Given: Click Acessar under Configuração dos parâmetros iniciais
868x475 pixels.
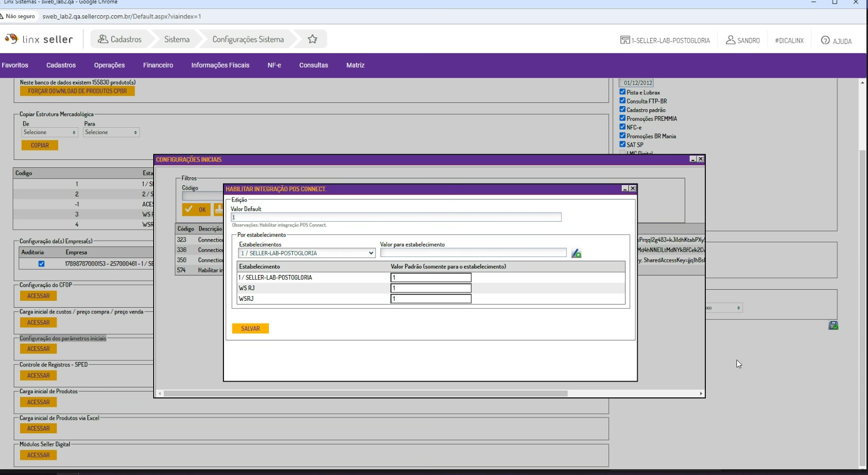Looking at the screenshot, I should pos(39,349).
